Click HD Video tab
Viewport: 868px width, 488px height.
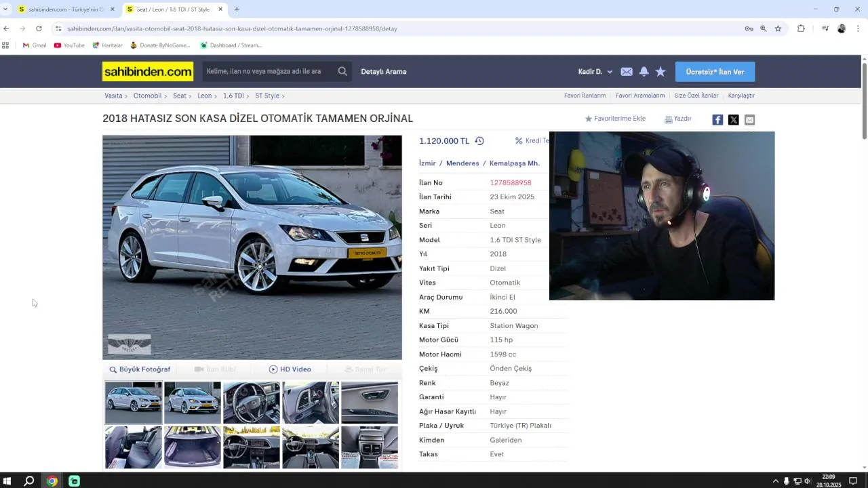click(290, 369)
